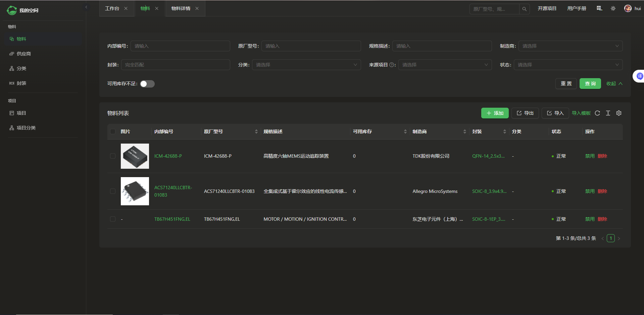Click the row density height icon
Screen dimensions: 644x315
pyautogui.click(x=608, y=113)
